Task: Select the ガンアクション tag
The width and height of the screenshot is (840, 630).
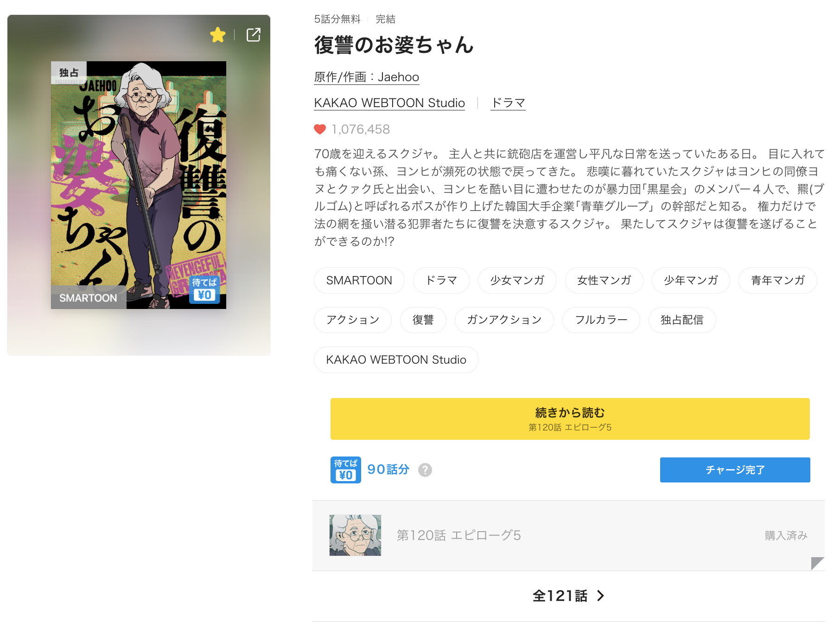Action: pos(504,320)
